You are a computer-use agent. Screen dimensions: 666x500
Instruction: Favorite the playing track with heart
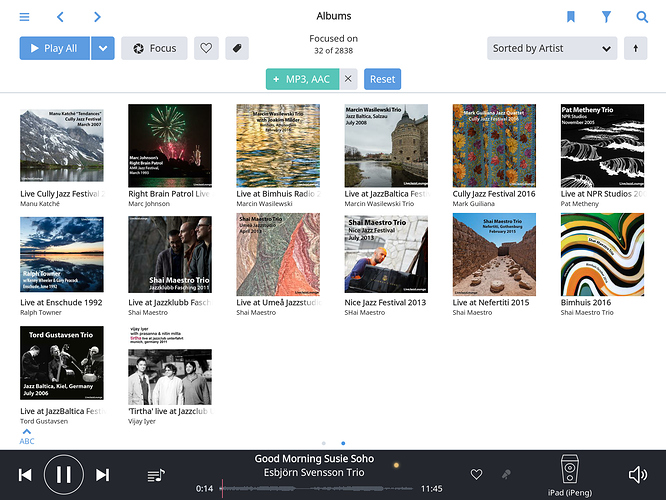(477, 474)
